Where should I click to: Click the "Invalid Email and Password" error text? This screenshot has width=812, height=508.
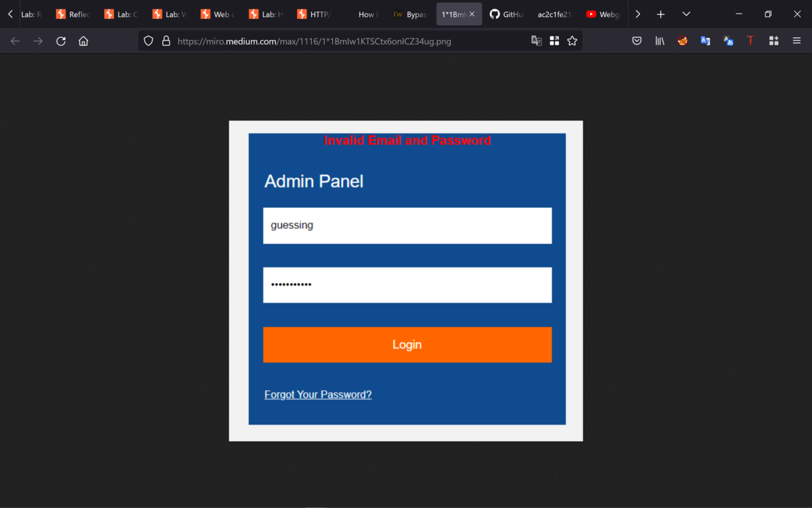[x=407, y=141]
